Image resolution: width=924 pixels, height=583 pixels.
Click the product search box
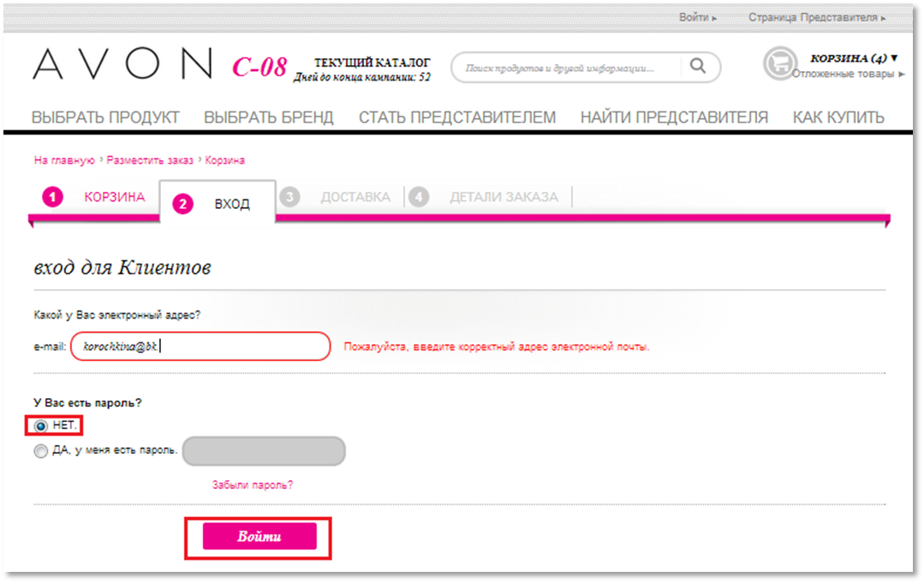[x=566, y=67]
